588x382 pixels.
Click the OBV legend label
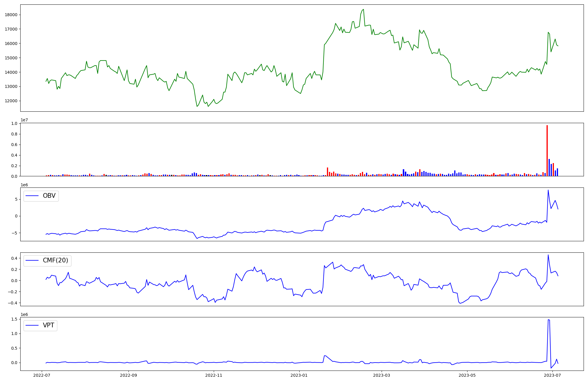(49, 196)
